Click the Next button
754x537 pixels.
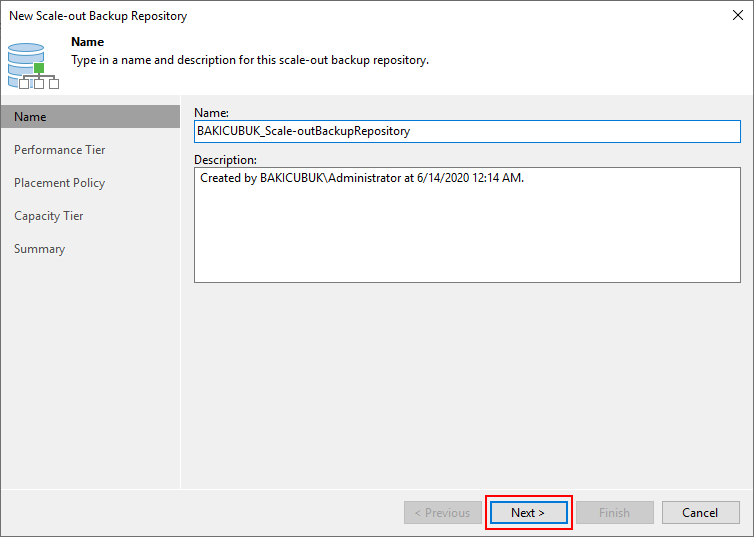click(528, 512)
